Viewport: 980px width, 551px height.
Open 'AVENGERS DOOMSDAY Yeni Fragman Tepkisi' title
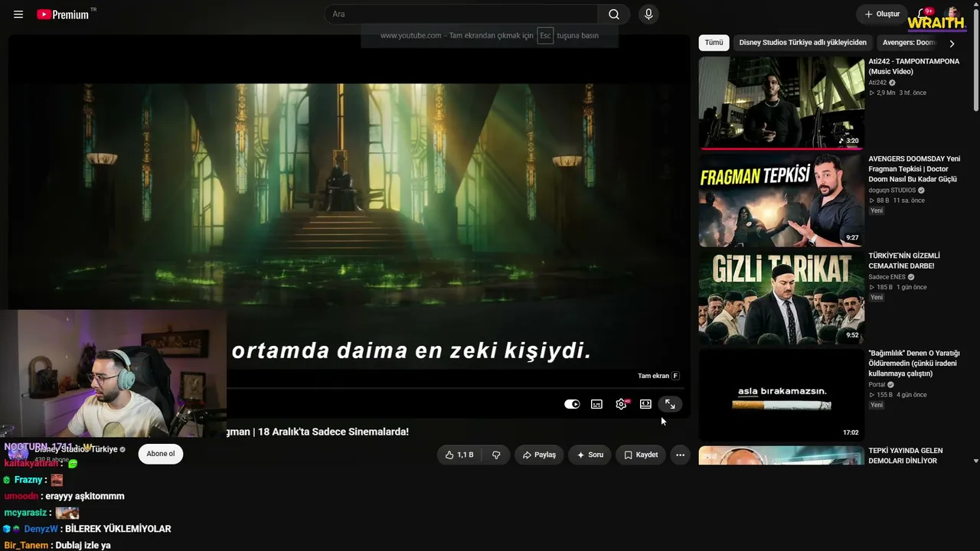(x=914, y=169)
